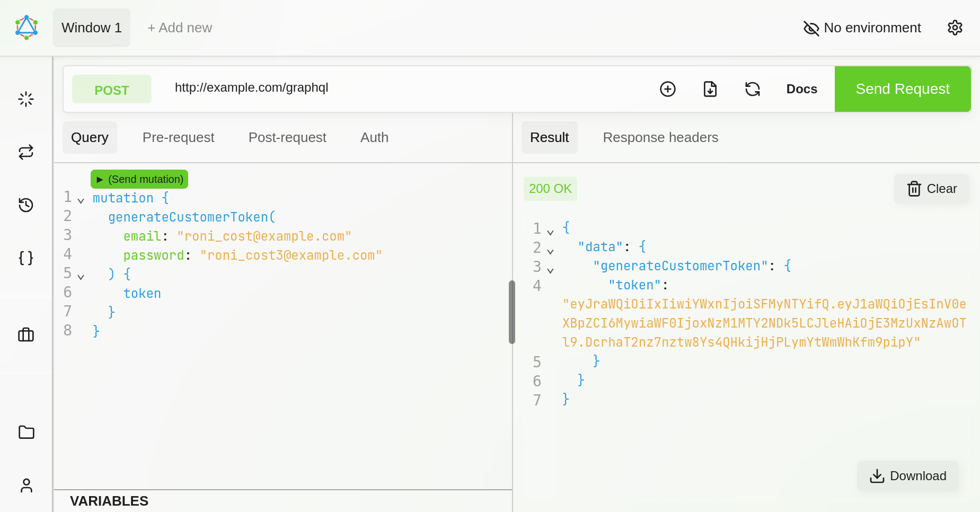Click the add-to-collection plus circle icon
The image size is (980, 512).
667,89
